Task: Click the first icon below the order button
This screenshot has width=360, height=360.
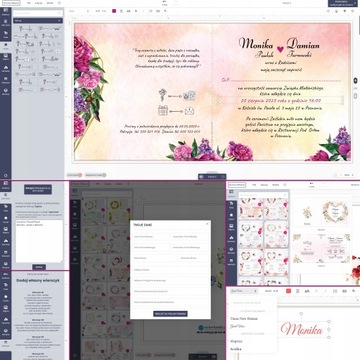Action: click(x=328, y=11)
